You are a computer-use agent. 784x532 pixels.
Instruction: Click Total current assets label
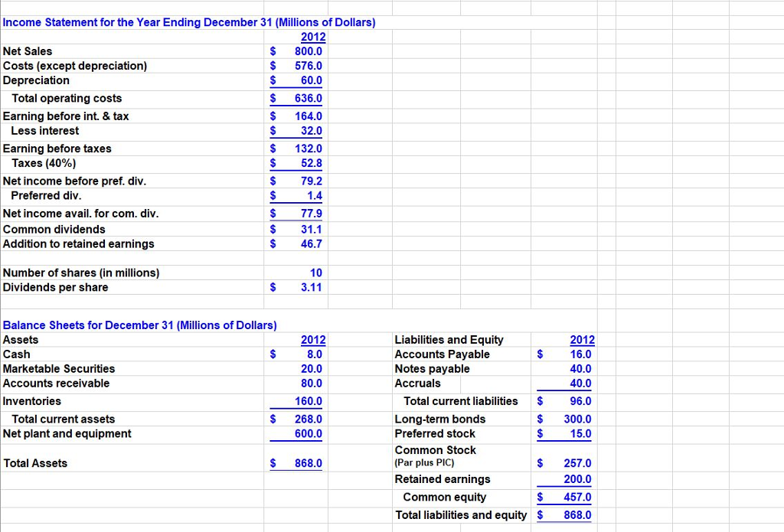(63, 419)
